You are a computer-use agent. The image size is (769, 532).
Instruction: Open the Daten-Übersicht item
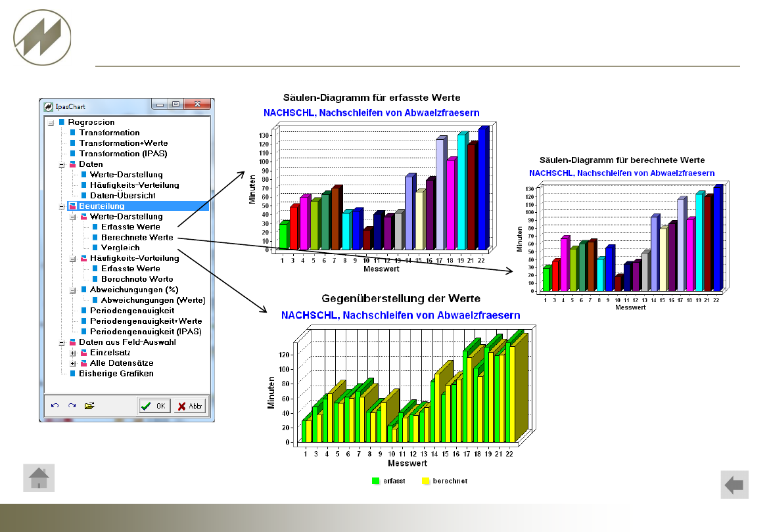click(123, 196)
